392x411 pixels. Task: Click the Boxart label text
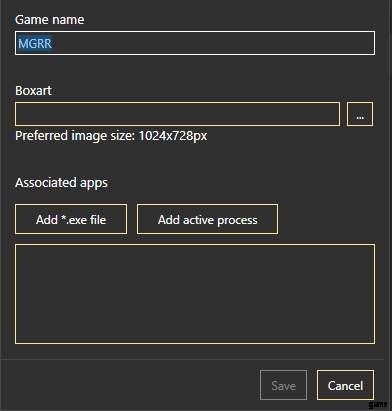tap(33, 90)
